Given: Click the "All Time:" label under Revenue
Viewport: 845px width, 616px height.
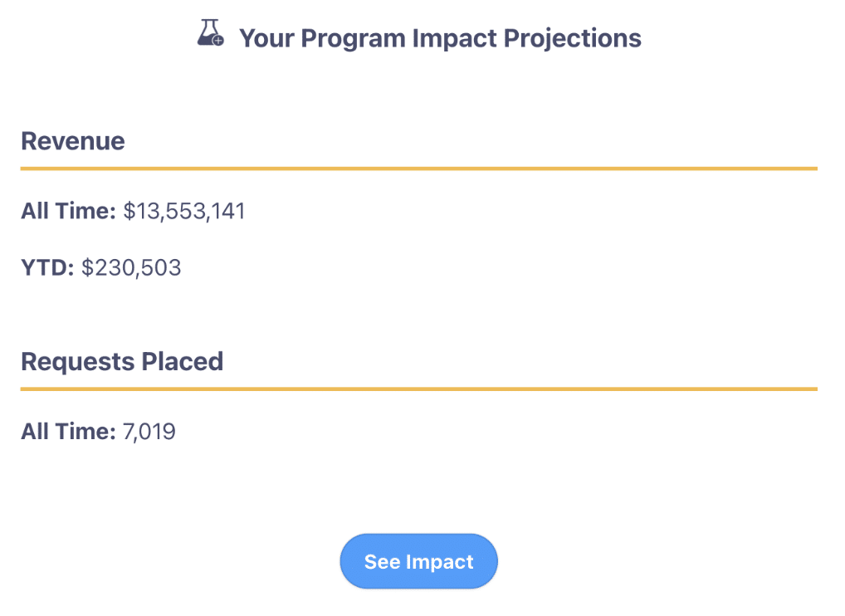Looking at the screenshot, I should 68,211.
